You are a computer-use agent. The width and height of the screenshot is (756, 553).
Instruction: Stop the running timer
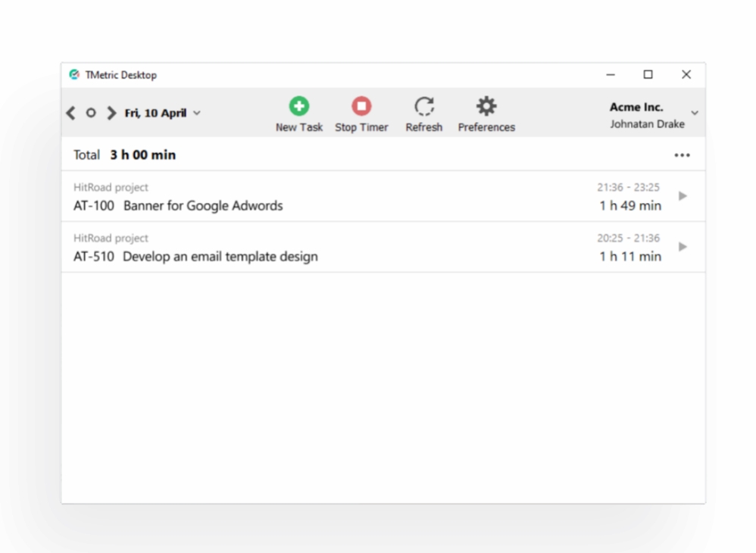(361, 112)
